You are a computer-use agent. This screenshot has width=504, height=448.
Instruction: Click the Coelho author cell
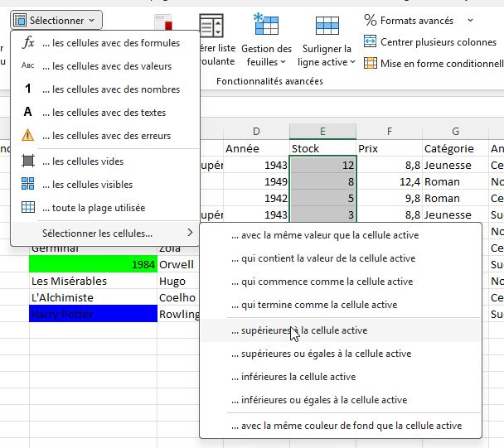(179, 297)
